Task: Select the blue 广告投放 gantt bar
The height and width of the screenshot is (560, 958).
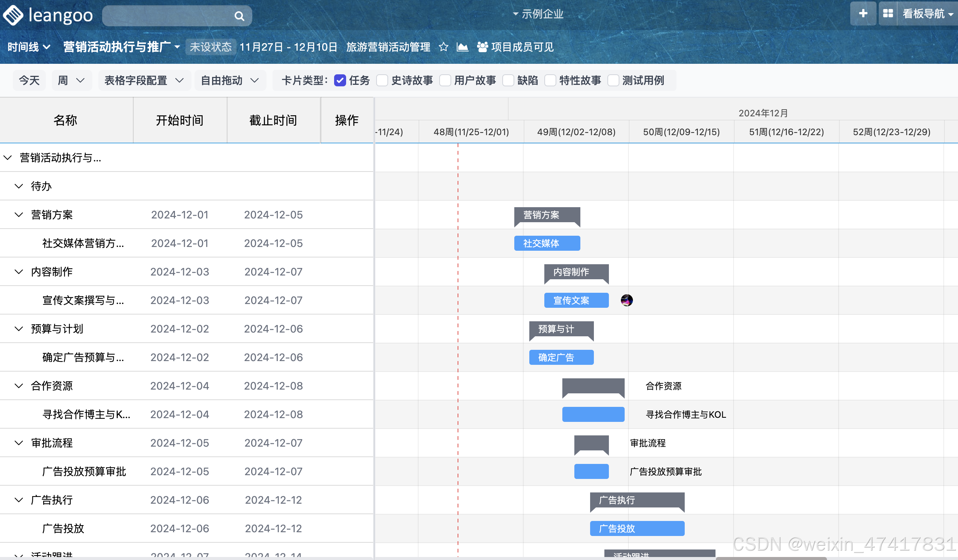Action: click(637, 528)
